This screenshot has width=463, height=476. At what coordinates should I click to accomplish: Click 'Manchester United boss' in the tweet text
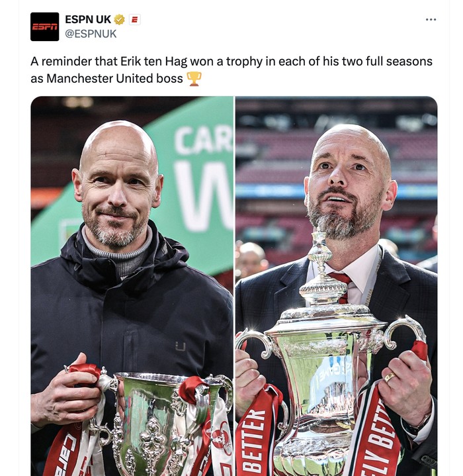114,79
